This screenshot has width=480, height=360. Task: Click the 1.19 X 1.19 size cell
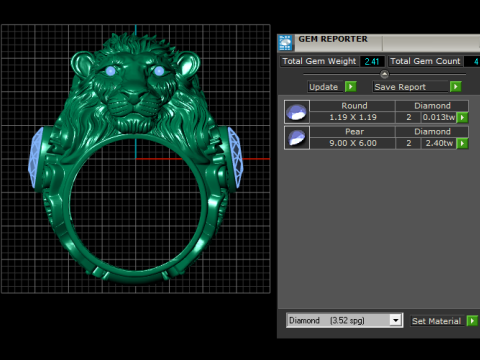point(353,117)
